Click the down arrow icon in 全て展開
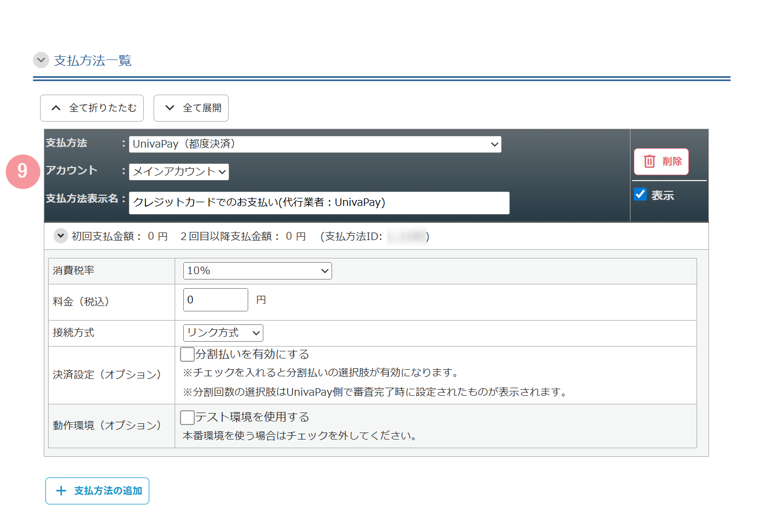Image resolution: width=763 pixels, height=532 pixels. (x=170, y=108)
